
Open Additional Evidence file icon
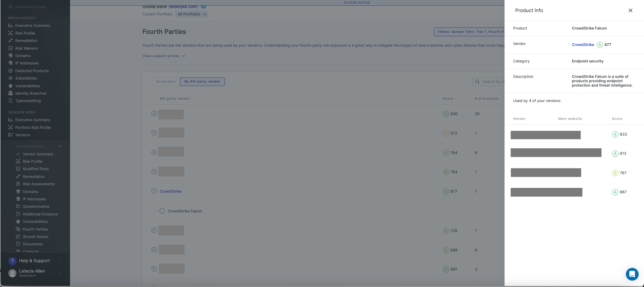tap(18, 214)
